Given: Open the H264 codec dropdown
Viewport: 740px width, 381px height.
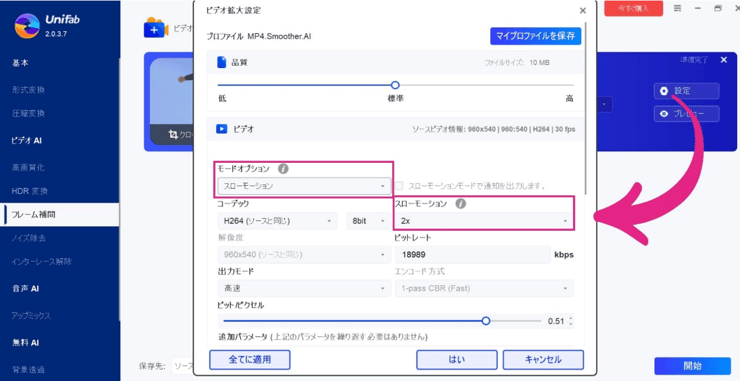Looking at the screenshot, I should tap(278, 220).
